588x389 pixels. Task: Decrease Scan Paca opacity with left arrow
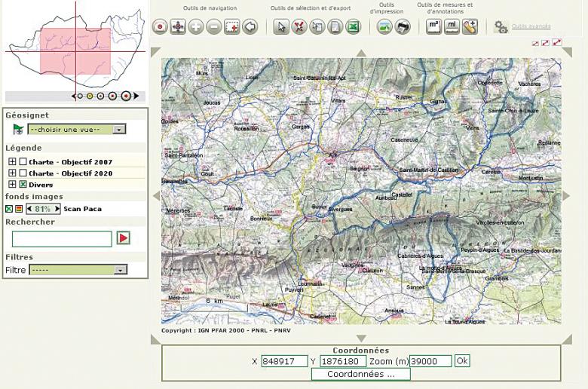tap(29, 209)
